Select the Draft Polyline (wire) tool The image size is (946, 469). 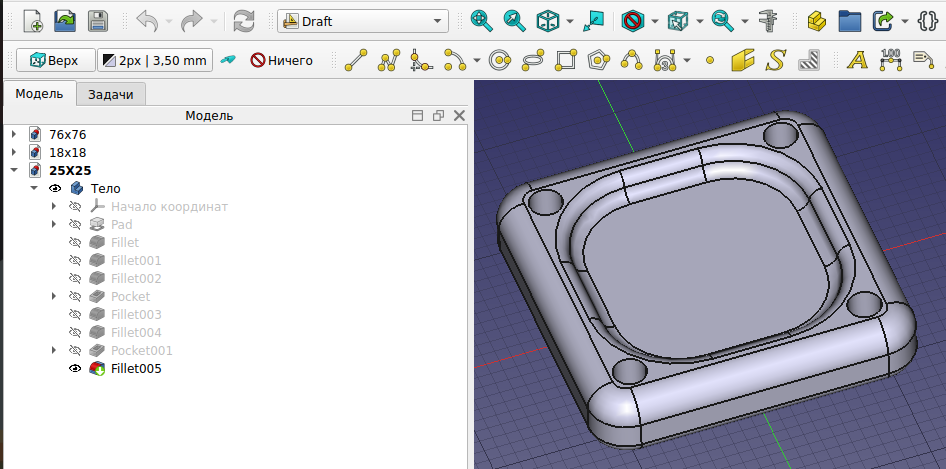tap(389, 60)
